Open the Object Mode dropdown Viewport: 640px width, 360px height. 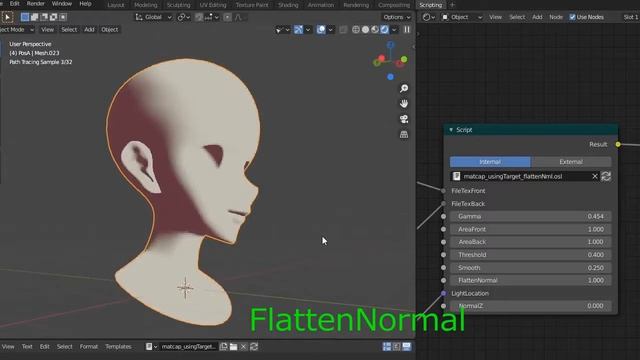tap(17, 30)
